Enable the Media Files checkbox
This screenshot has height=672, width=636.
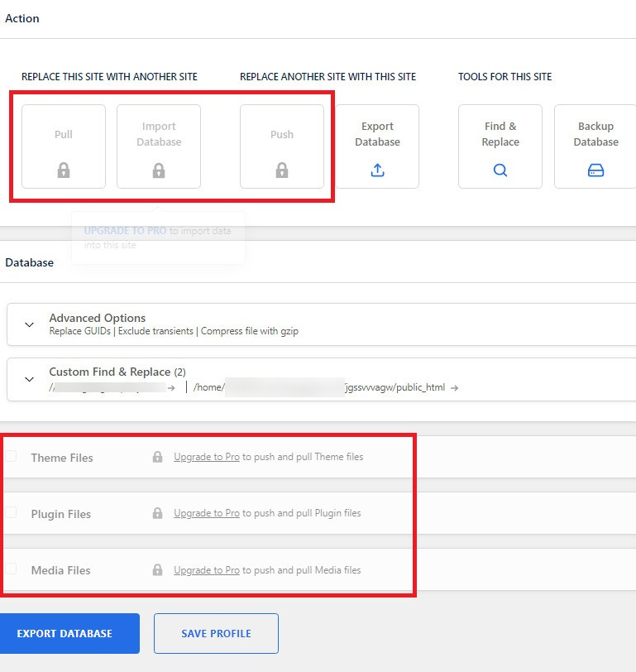point(12,570)
